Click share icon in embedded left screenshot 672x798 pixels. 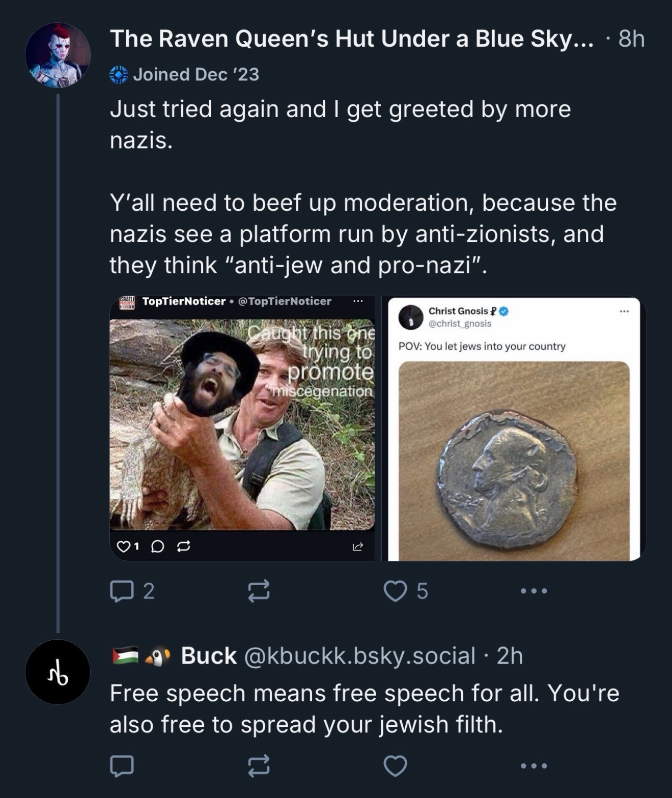click(x=358, y=547)
